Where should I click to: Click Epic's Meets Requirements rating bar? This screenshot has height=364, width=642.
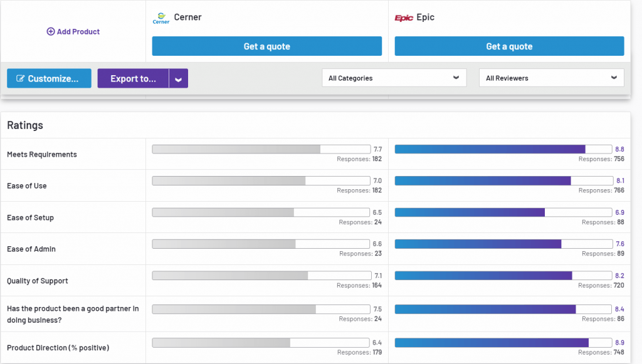coord(502,148)
